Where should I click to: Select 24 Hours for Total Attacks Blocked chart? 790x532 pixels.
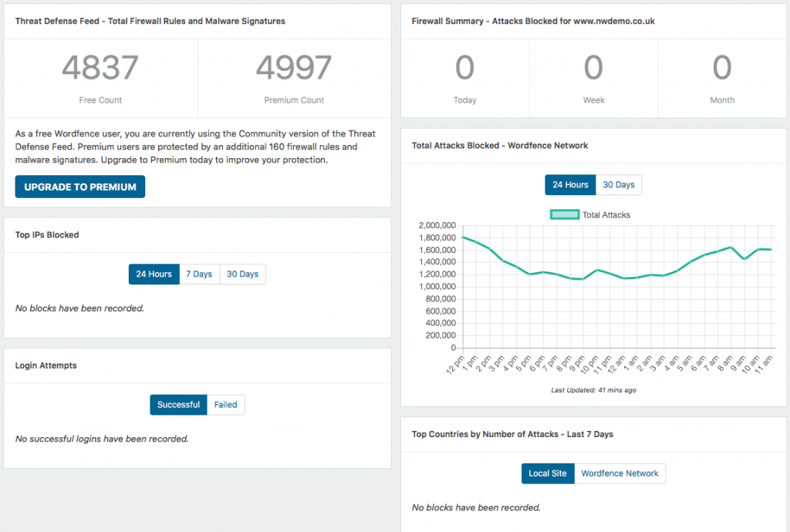(x=570, y=185)
